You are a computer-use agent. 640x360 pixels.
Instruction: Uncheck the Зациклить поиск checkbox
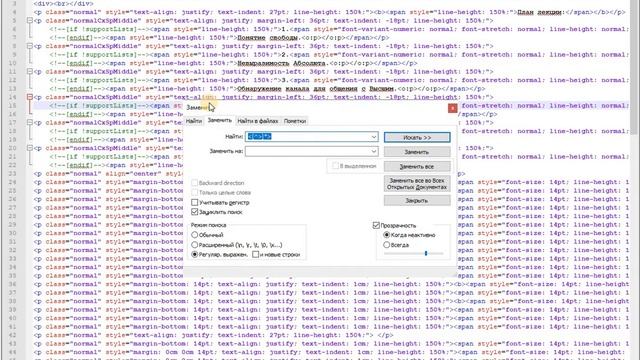click(x=195, y=212)
